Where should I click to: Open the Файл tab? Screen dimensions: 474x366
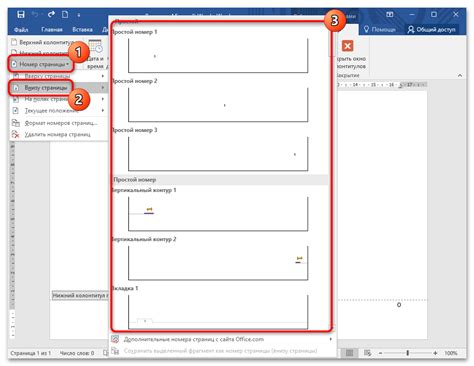[x=21, y=30]
